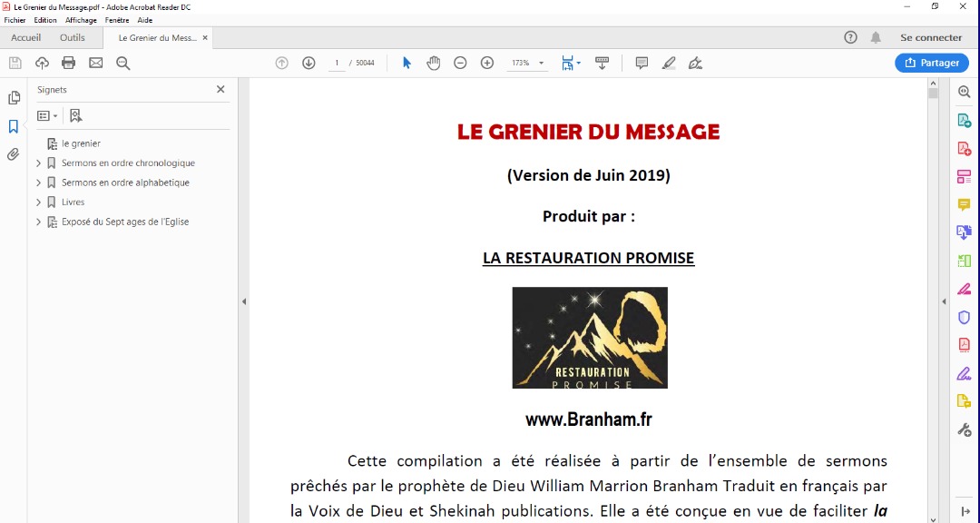Image resolution: width=980 pixels, height=523 pixels.
Task: Click the www.Branham.fr link
Action: tap(589, 419)
